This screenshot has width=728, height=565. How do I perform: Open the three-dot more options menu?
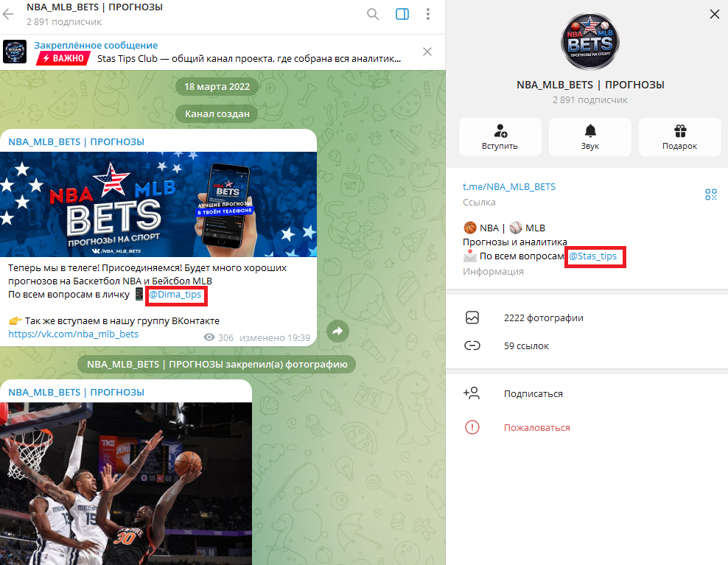(428, 14)
